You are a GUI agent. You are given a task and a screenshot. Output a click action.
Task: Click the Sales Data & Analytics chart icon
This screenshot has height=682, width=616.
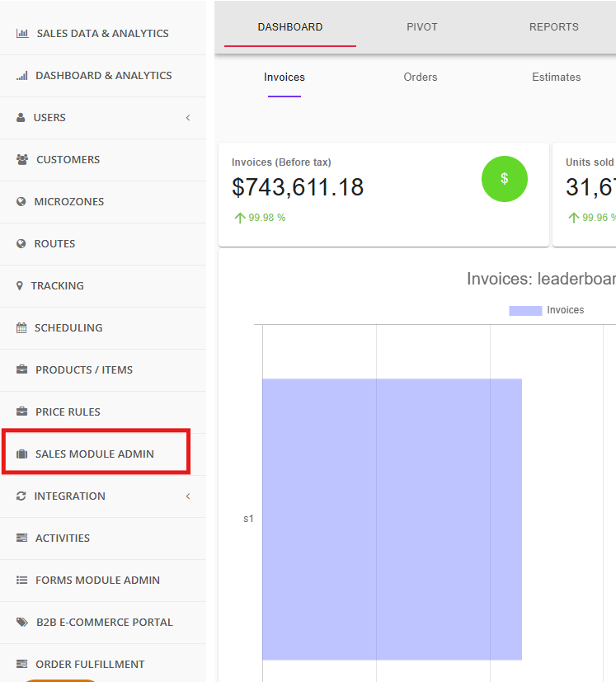coord(22,34)
